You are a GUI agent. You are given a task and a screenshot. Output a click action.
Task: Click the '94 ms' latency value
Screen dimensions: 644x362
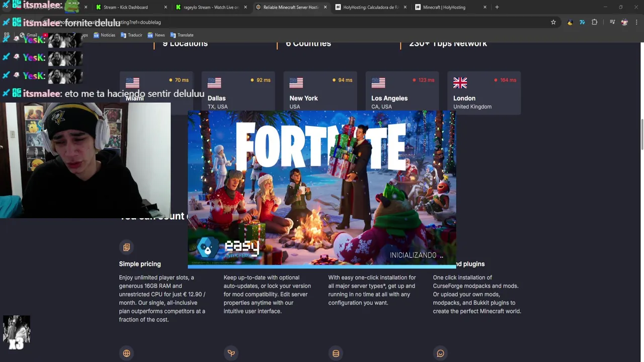[346, 80]
